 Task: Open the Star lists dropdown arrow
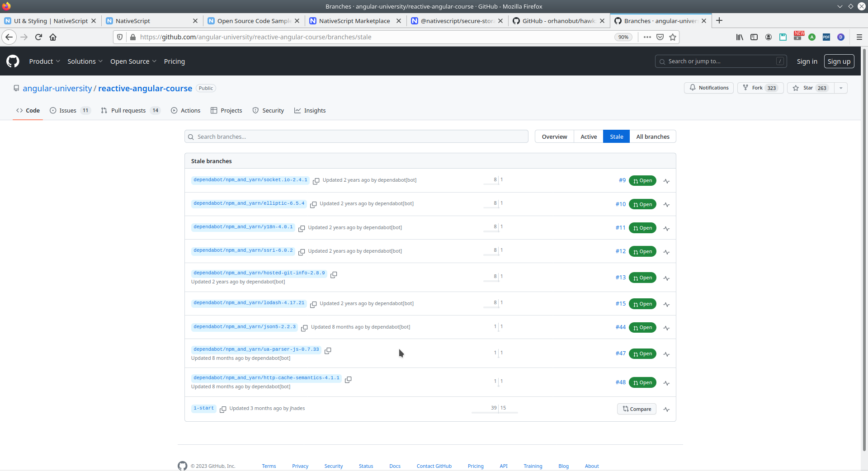(x=841, y=88)
